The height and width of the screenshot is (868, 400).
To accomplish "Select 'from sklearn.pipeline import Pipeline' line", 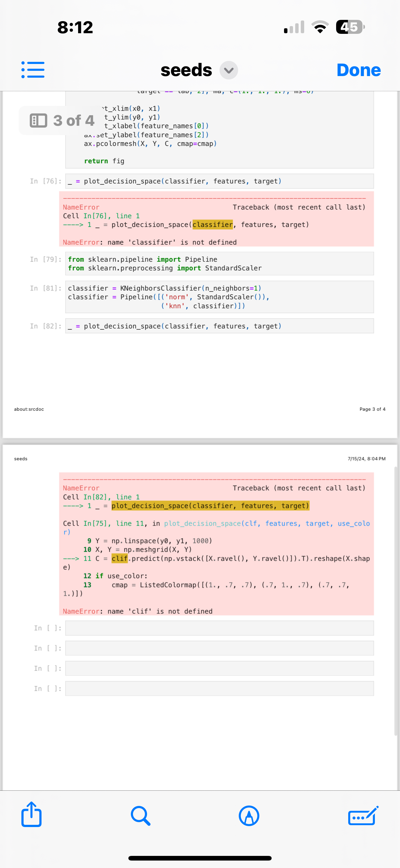I will click(142, 259).
